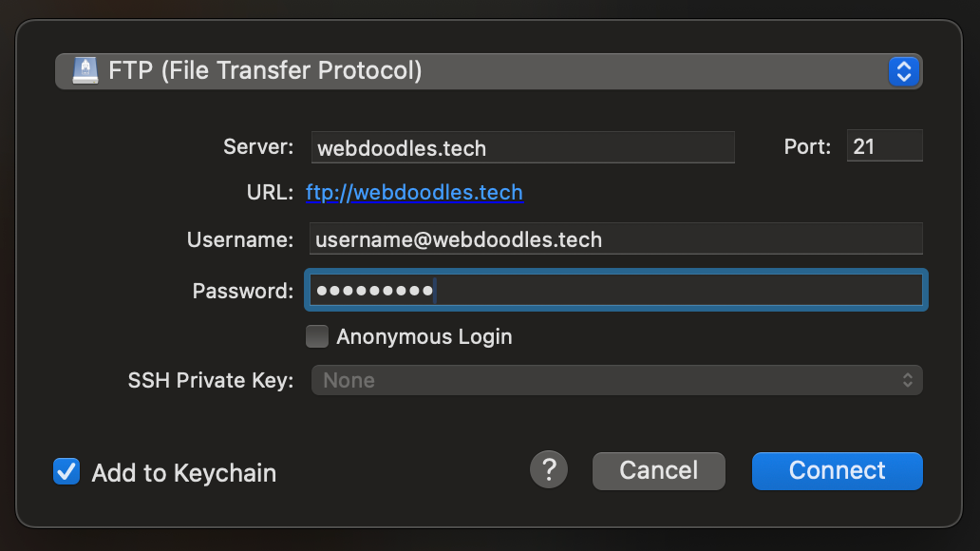Viewport: 980px width, 551px height.
Task: Uncheck the Add to Keychain checkbox
Action: (66, 472)
